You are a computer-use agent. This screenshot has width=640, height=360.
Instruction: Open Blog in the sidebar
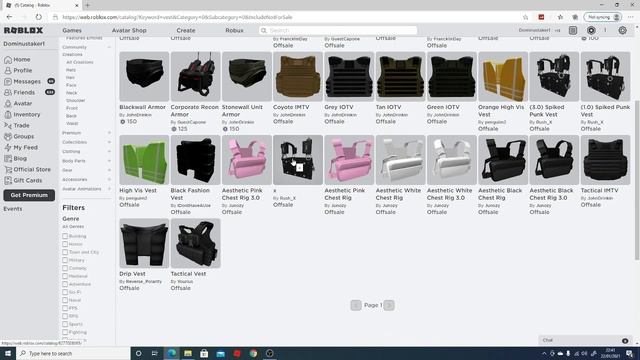pos(16,159)
